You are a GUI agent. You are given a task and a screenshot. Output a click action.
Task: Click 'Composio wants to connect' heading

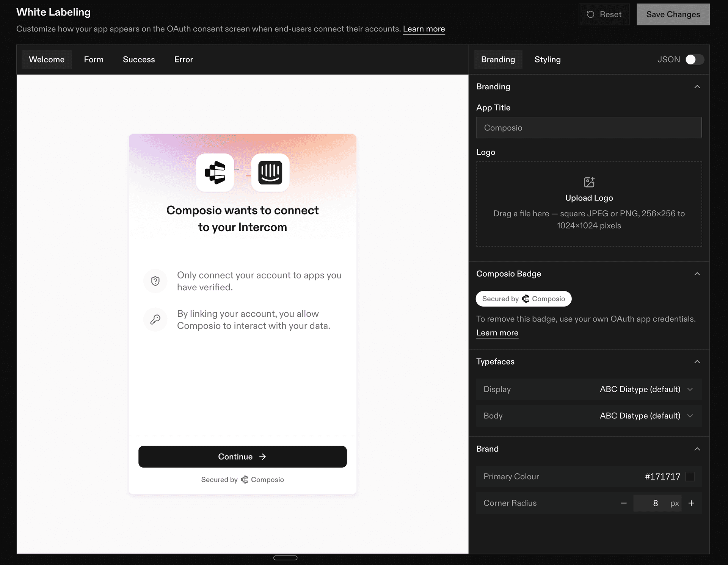[242, 219]
